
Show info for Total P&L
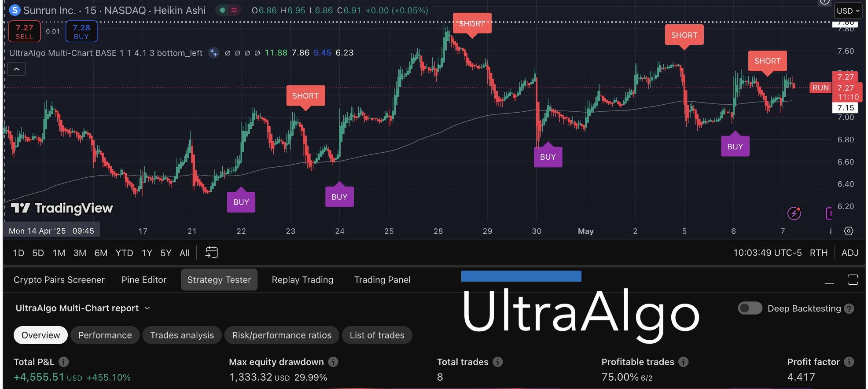(x=64, y=362)
